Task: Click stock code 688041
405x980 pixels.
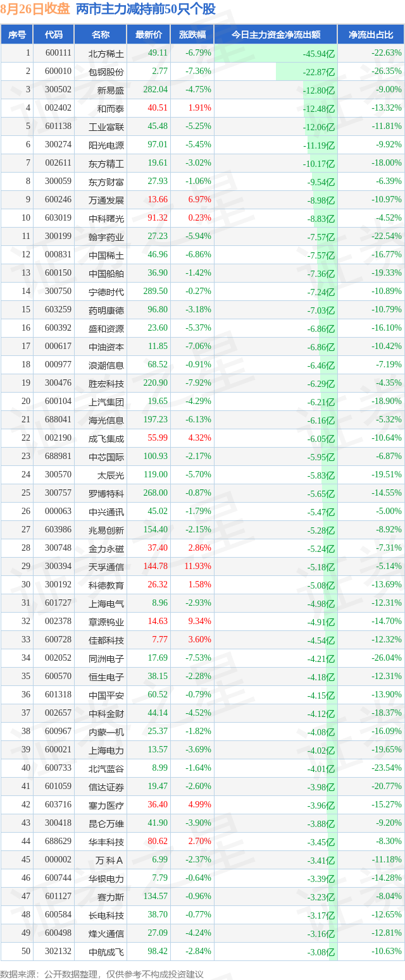Action: (58, 419)
